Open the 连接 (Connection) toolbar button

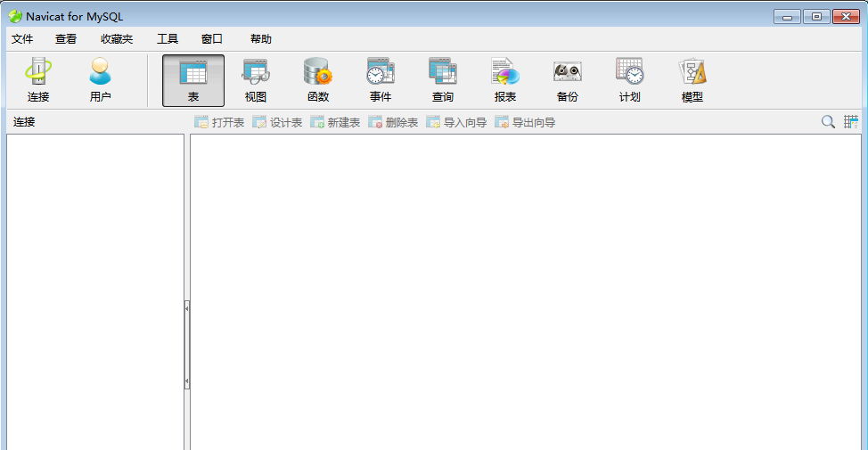38,80
